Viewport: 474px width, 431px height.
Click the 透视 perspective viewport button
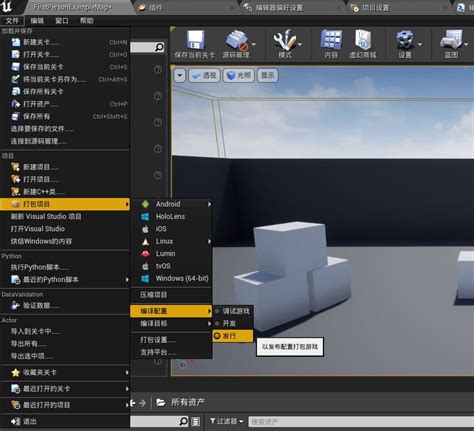point(204,75)
